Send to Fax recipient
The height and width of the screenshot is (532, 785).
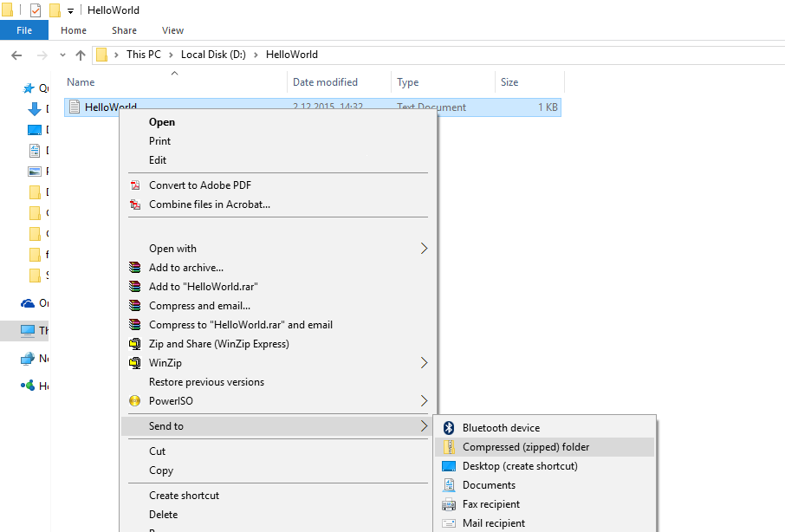[491, 504]
